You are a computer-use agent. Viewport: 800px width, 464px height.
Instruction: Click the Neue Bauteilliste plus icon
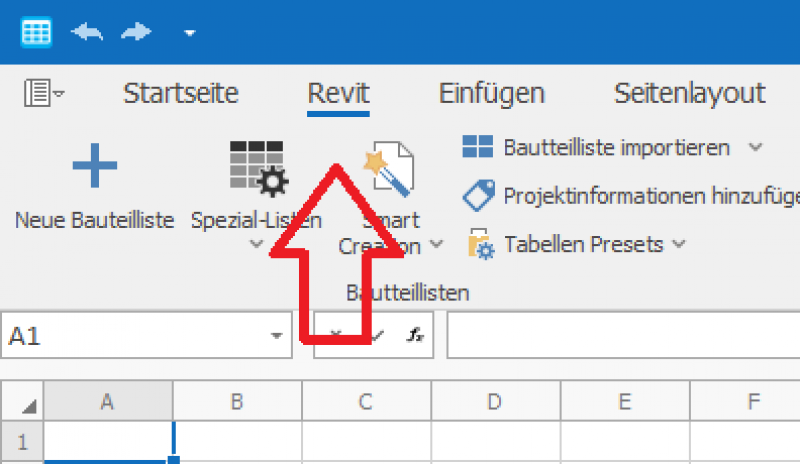(95, 167)
